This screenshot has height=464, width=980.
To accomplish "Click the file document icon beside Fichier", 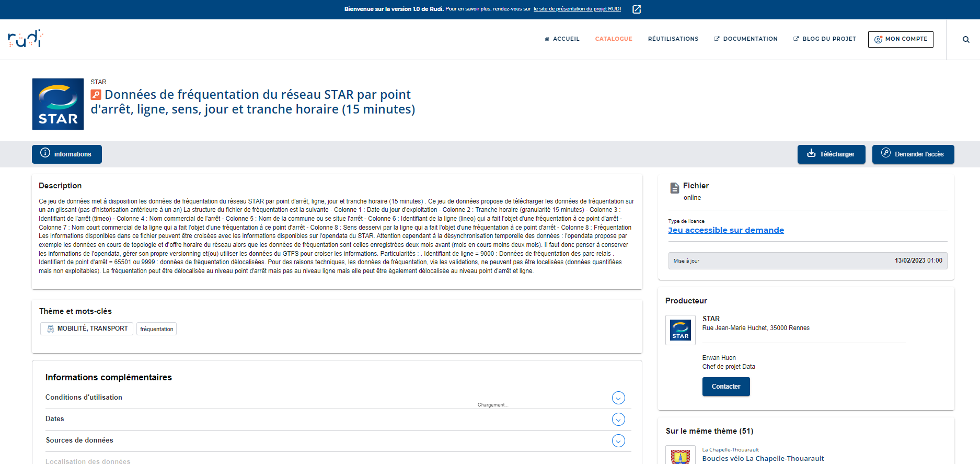I will pyautogui.click(x=675, y=188).
